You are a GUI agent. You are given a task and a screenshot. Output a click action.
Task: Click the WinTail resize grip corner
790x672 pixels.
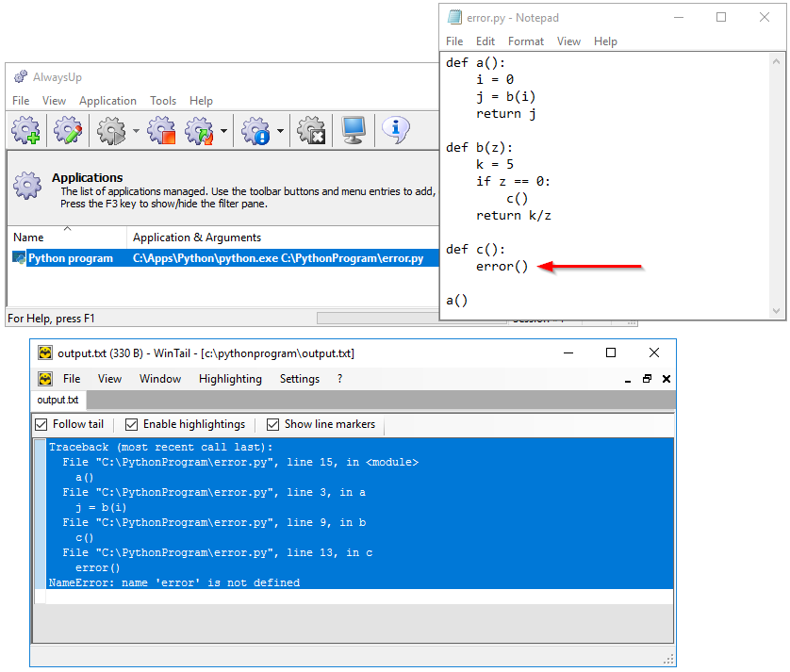668,660
